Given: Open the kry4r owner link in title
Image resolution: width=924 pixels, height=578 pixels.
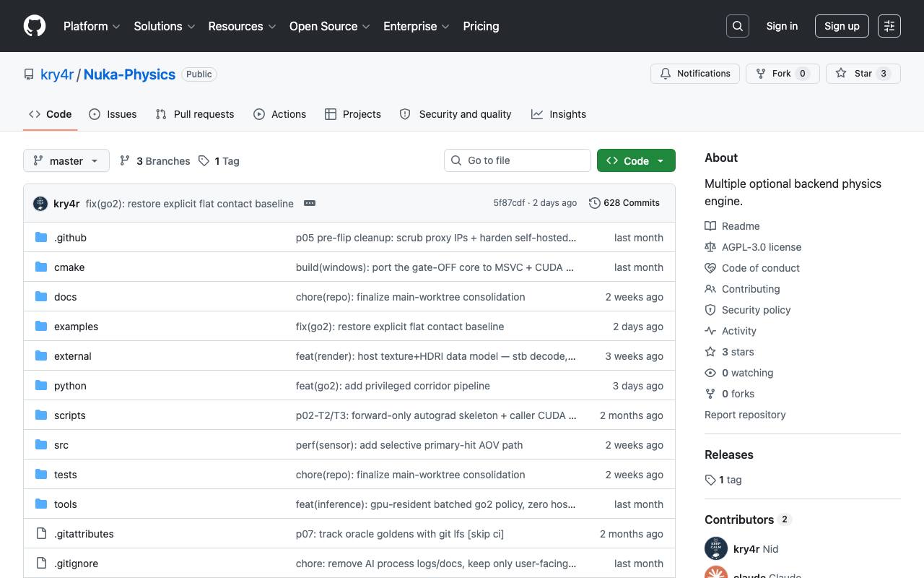Looking at the screenshot, I should click(57, 74).
